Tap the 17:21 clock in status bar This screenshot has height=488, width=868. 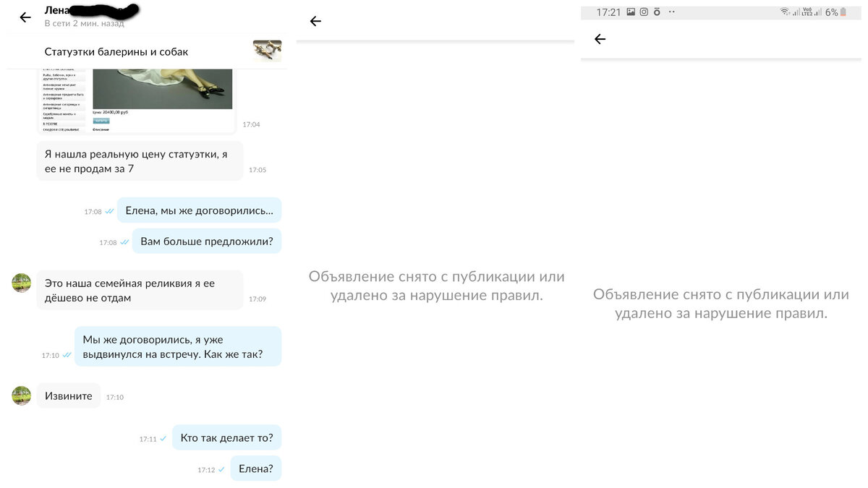coord(609,12)
